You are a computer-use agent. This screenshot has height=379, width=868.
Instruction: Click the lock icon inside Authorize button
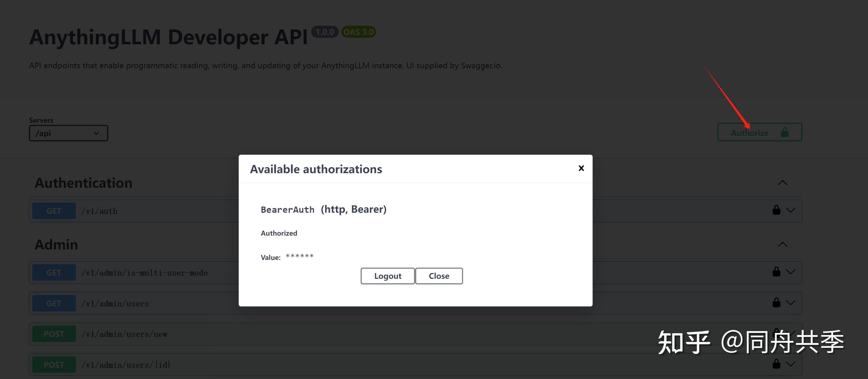(x=785, y=132)
